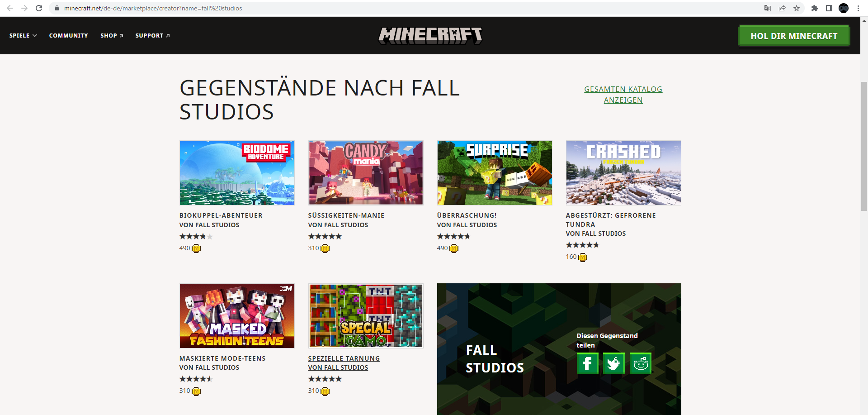Open the Shop menu link
Screen dimensions: 868x415
(112, 36)
